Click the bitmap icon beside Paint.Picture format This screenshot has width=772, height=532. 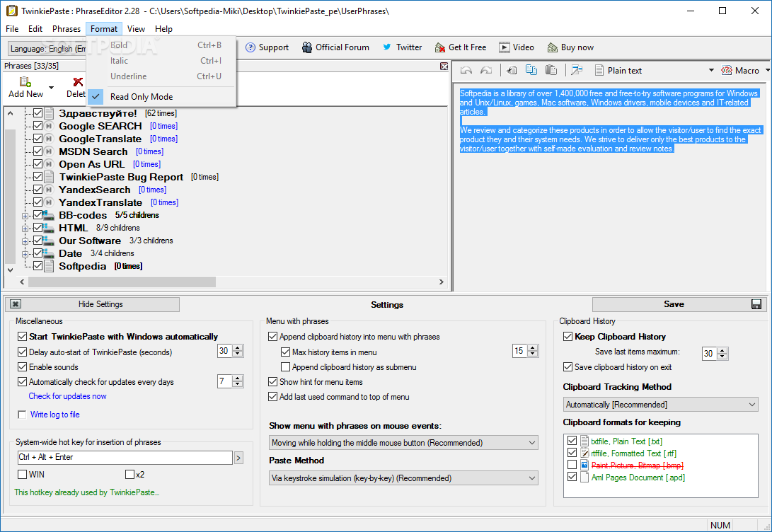[x=584, y=465]
